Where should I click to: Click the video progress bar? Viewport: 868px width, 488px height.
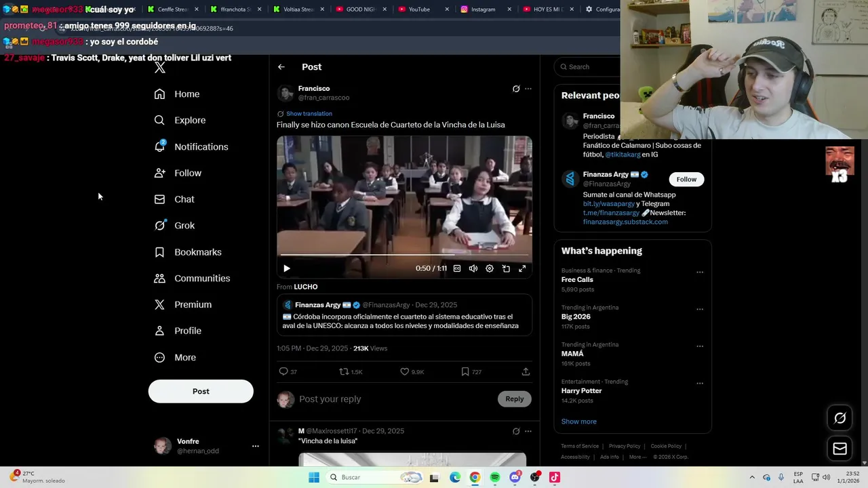tap(404, 256)
